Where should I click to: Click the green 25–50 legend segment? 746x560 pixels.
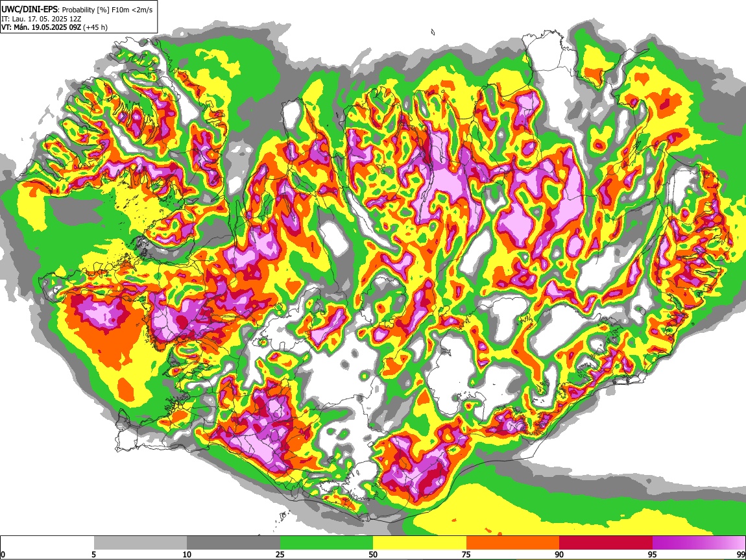(x=326, y=543)
